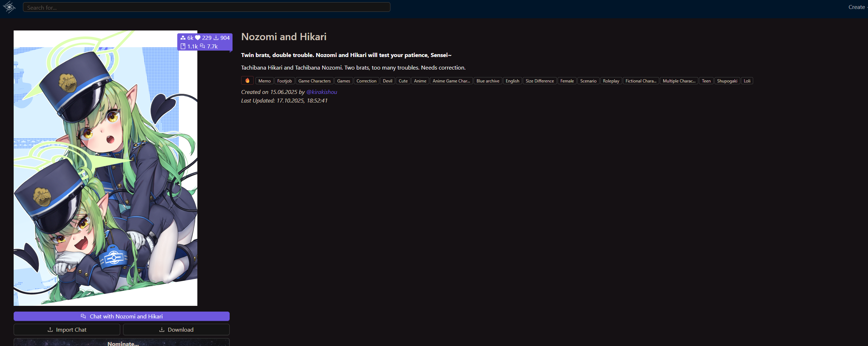Visit the @kirakishou author profile link

322,92
